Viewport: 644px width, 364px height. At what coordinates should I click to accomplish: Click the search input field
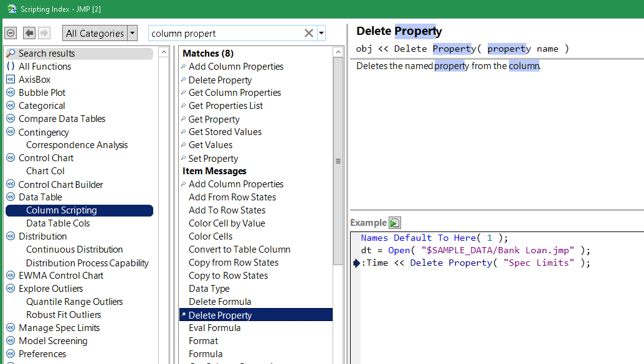pos(224,34)
